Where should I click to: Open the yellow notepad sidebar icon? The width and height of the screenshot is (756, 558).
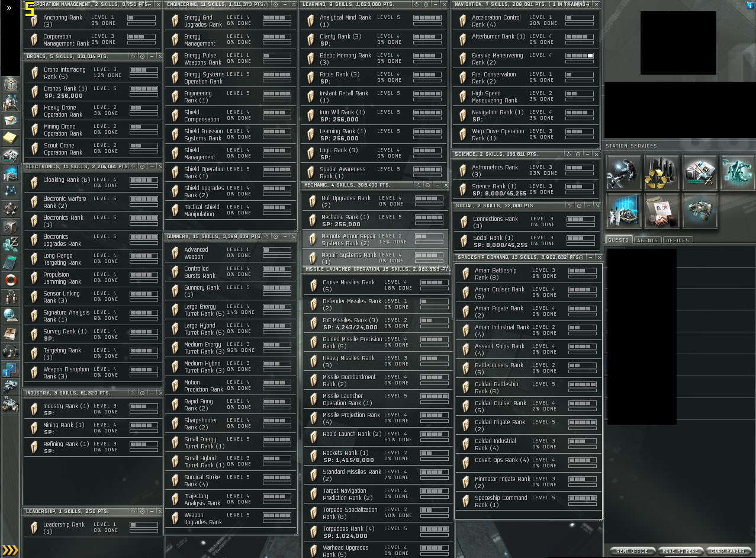click(x=11, y=138)
